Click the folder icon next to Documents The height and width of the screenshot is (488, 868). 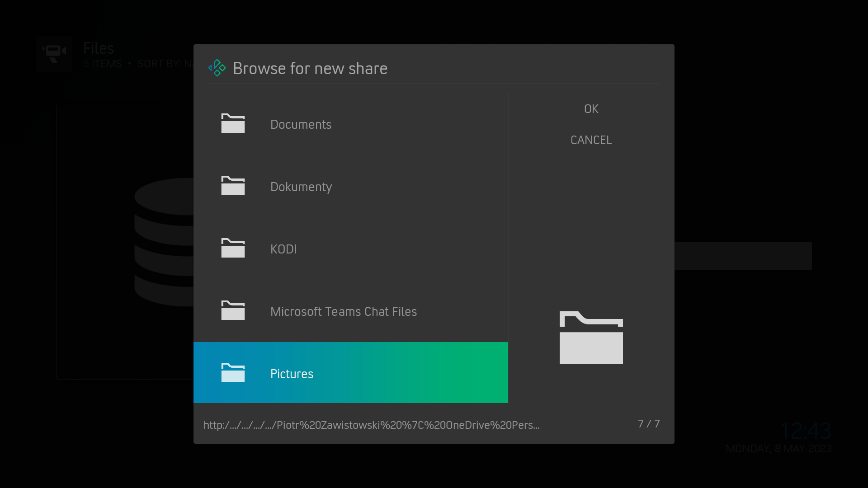click(233, 123)
